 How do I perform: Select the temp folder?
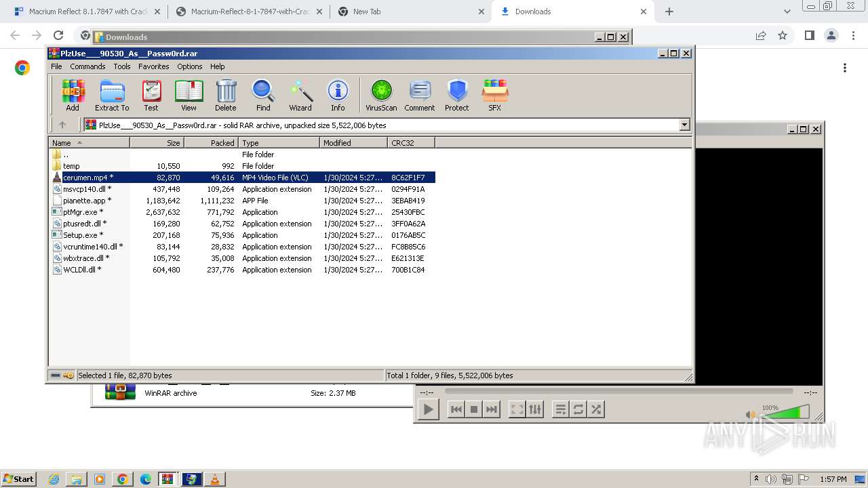243,166
